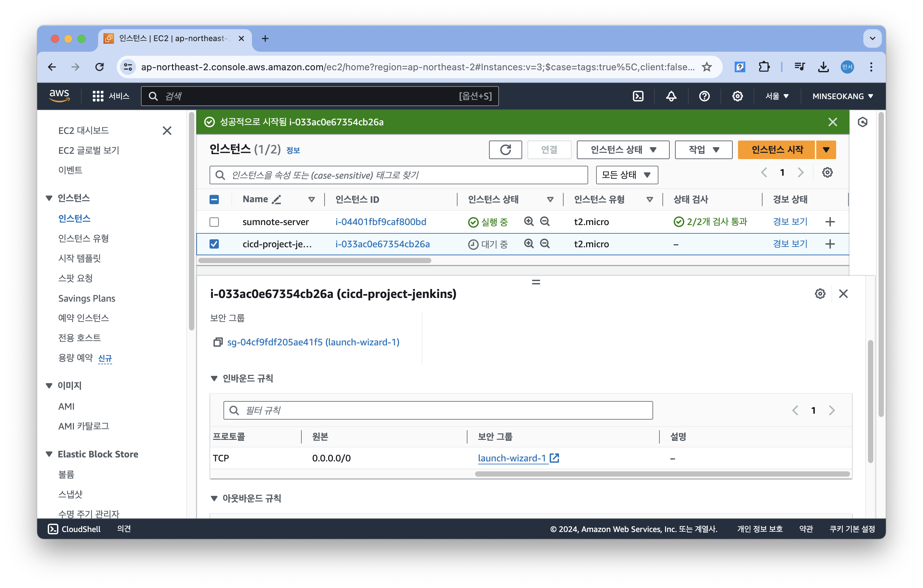Click the orange 인스턴스 시작 button
The height and width of the screenshot is (588, 923).
point(776,149)
